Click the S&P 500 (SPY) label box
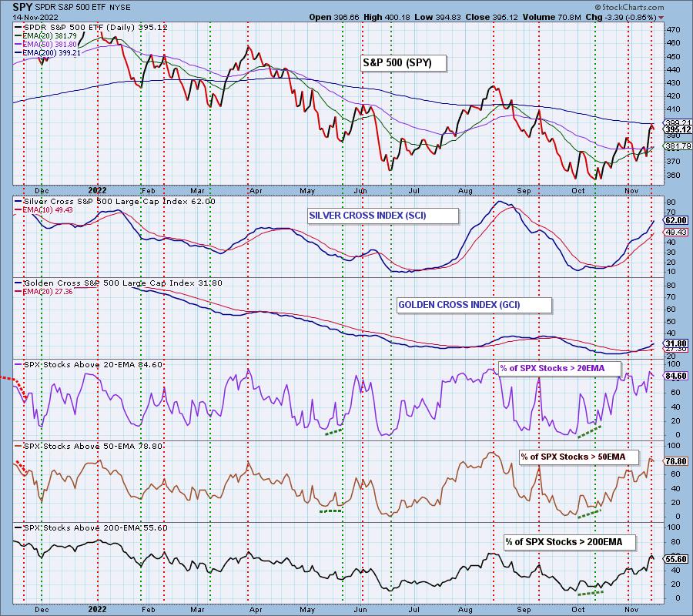Viewport: 693px width, 616px height. pos(403,62)
